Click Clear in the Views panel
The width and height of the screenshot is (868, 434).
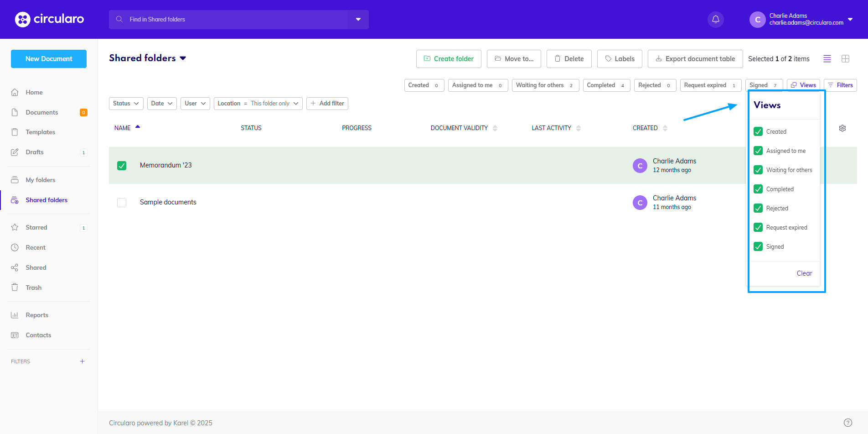coord(804,273)
